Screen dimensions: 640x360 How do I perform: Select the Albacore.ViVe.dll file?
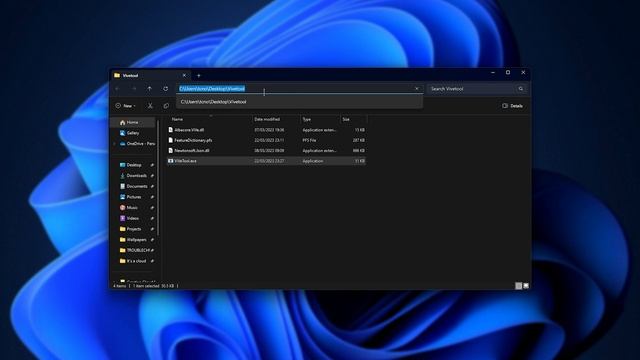266,130
